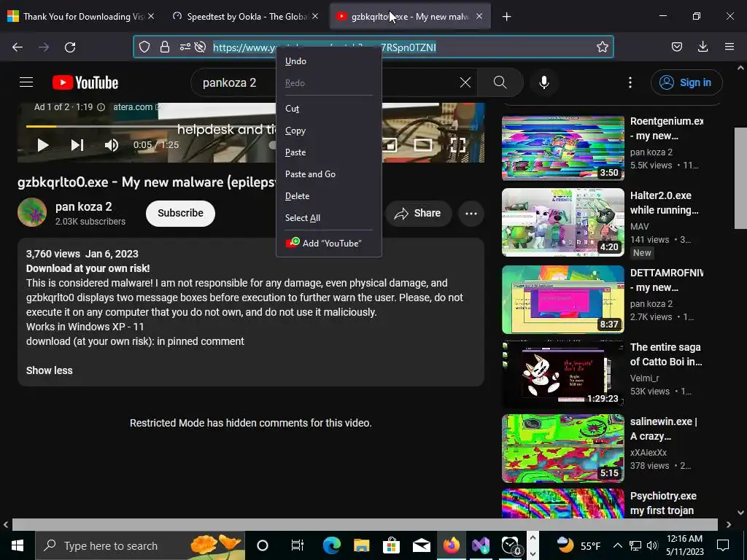Go to the YouTube home logo

pyautogui.click(x=85, y=82)
